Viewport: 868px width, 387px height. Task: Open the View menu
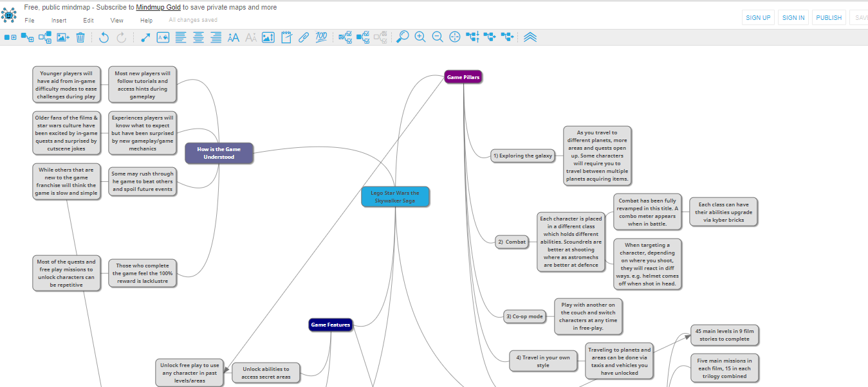pyautogui.click(x=117, y=21)
